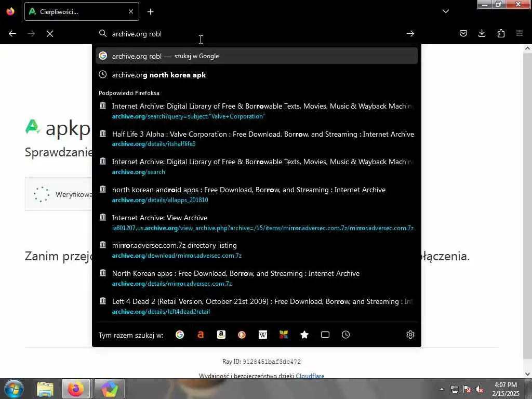Click in the address bar text field
The height and width of the screenshot is (399, 532).
[x=256, y=34]
